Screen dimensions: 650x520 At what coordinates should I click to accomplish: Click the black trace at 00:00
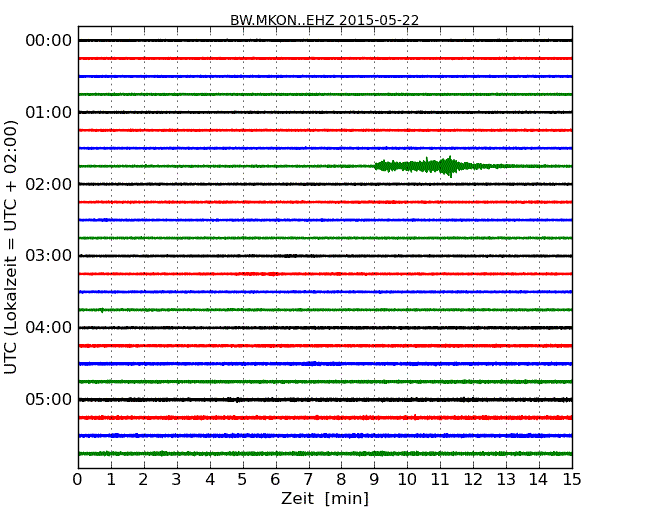click(325, 41)
